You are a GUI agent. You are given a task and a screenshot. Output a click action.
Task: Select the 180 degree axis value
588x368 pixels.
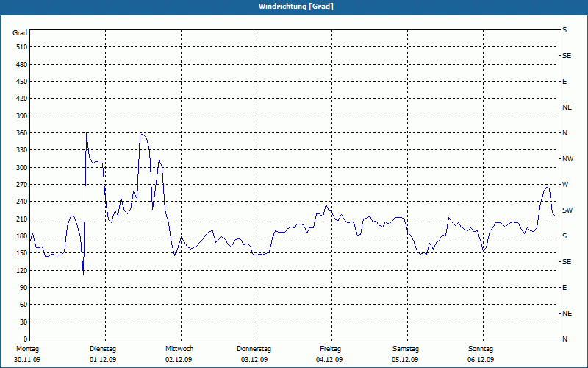[x=22, y=236]
